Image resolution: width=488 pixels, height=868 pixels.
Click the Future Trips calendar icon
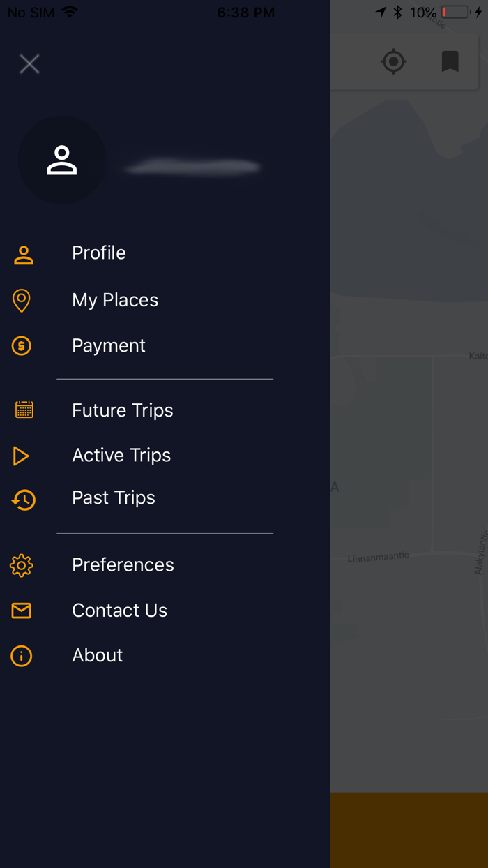coord(23,410)
